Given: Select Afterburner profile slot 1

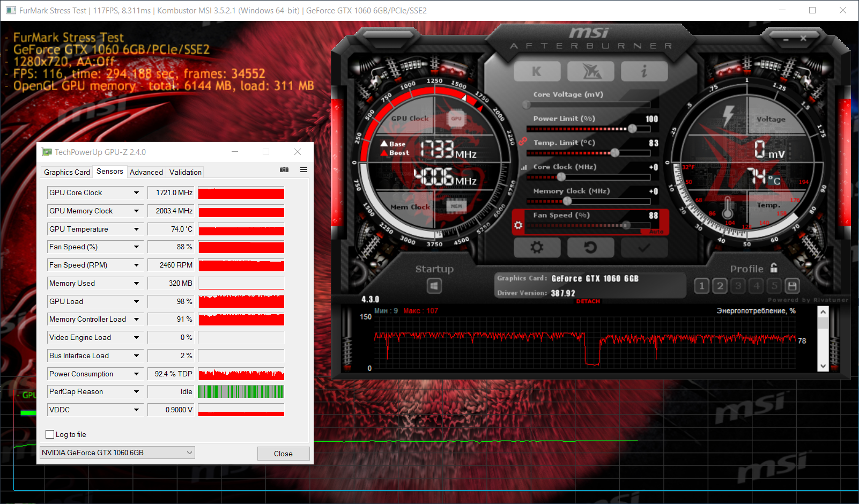Looking at the screenshot, I should [701, 286].
